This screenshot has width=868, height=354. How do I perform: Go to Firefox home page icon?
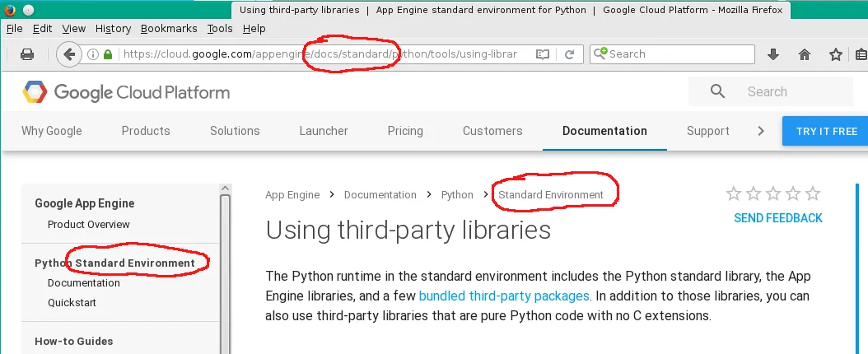805,54
